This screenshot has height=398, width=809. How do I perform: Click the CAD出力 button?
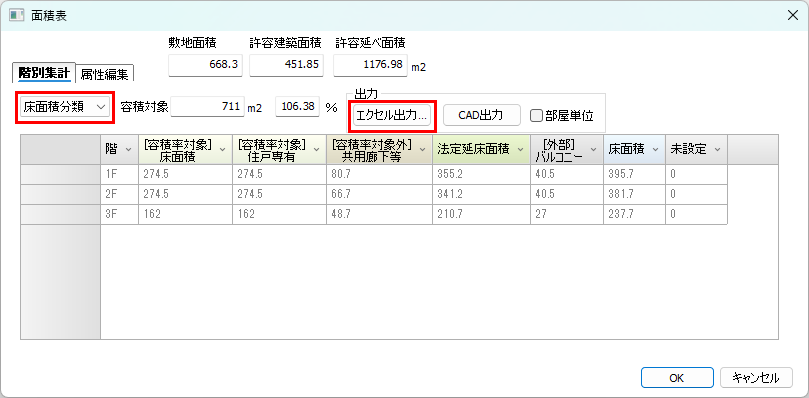click(x=481, y=116)
